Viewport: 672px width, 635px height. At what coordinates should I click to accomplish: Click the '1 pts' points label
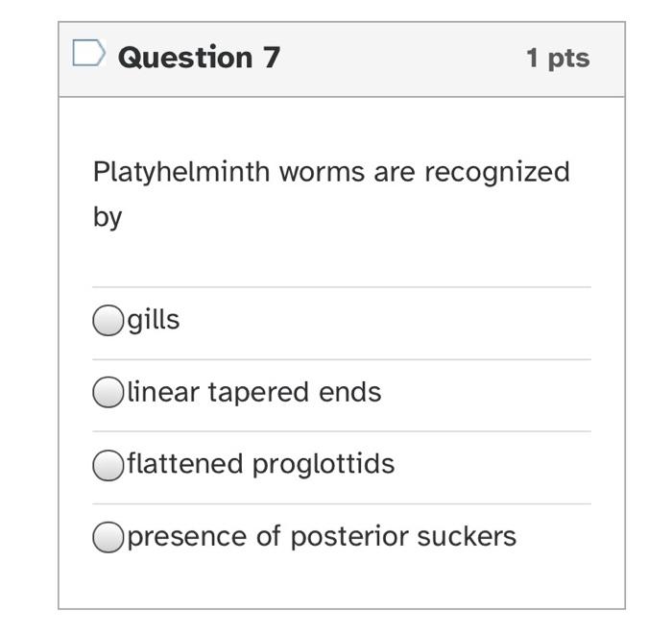click(557, 58)
